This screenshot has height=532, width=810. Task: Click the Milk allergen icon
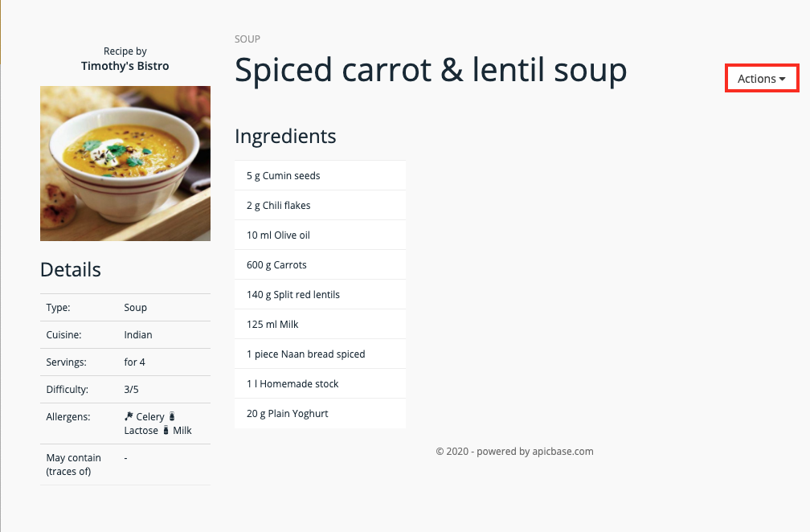[x=166, y=429]
